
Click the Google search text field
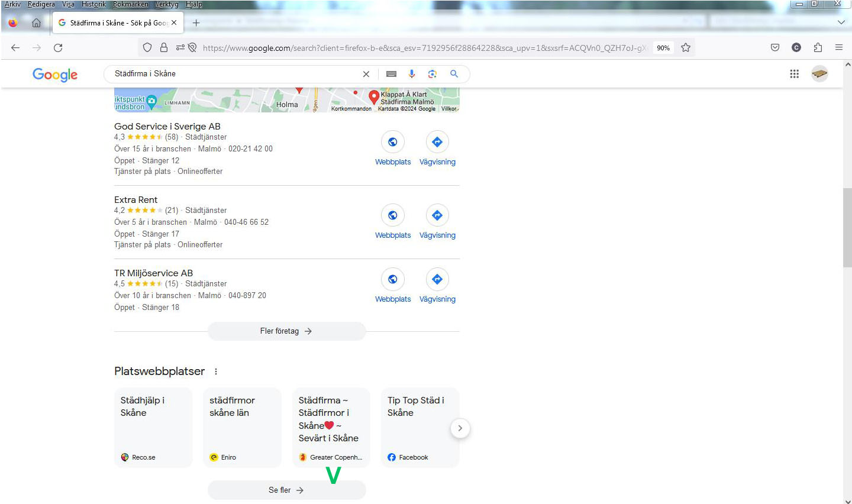[235, 74]
